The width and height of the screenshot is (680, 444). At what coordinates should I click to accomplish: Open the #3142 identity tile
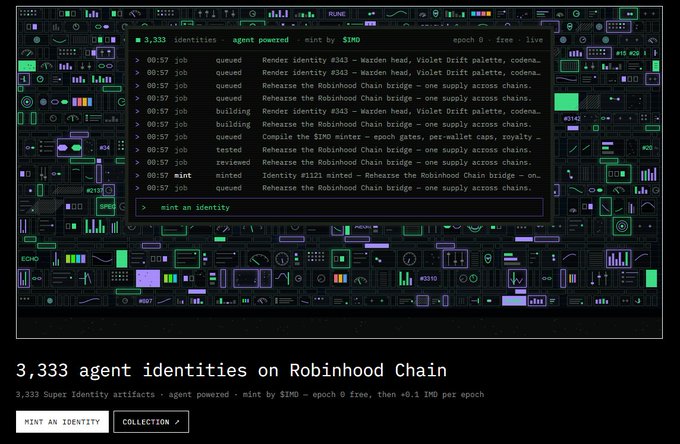(x=572, y=118)
